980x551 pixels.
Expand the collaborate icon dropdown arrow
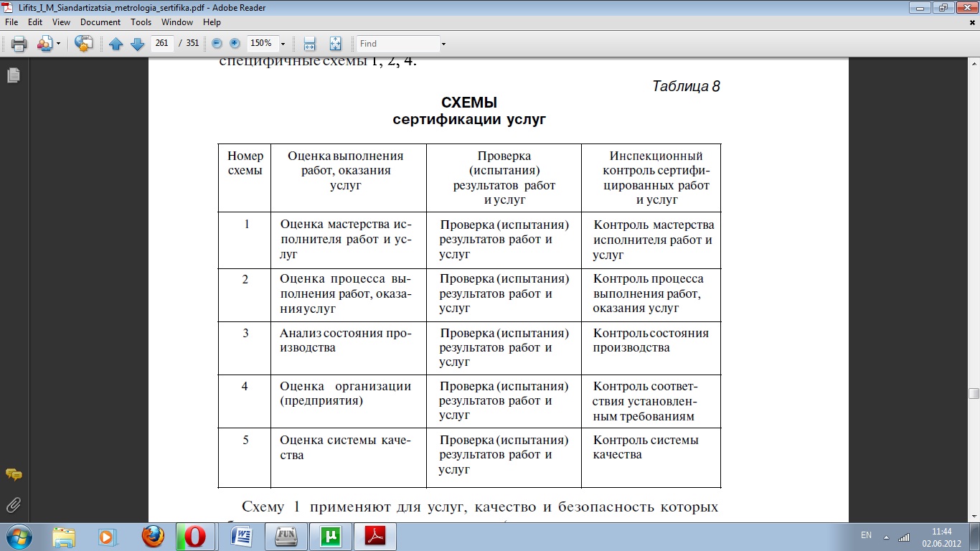click(x=58, y=44)
